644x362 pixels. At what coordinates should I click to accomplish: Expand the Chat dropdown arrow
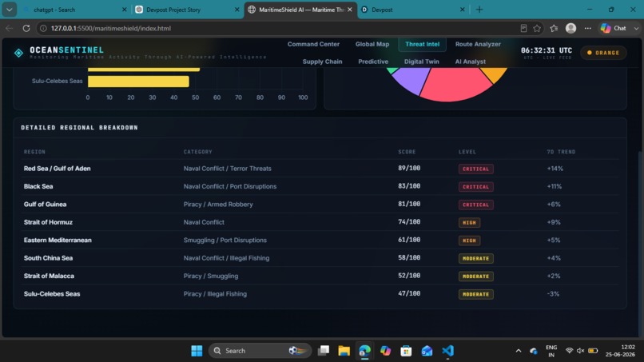click(636, 28)
